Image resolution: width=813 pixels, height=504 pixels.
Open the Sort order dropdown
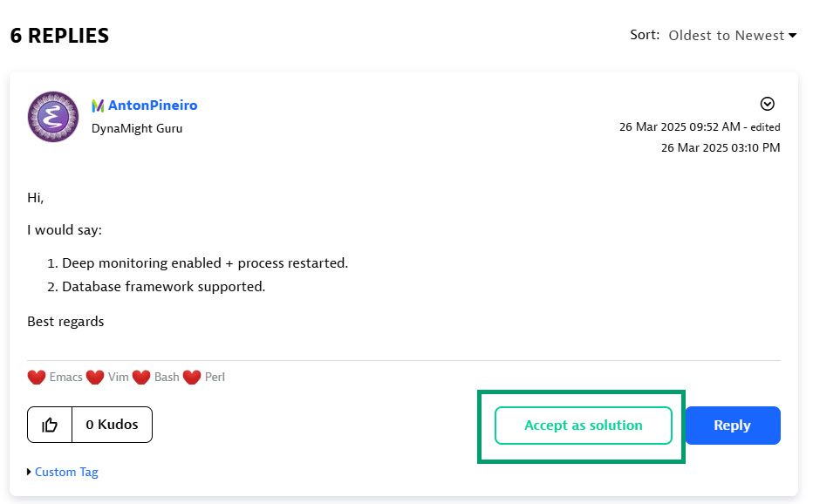click(732, 36)
